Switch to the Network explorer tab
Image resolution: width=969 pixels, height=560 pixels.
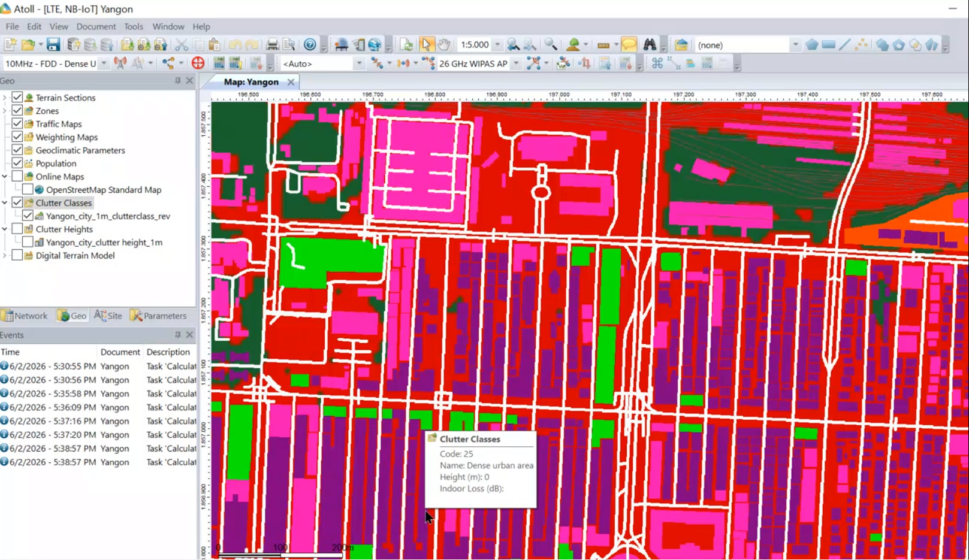[x=25, y=316]
